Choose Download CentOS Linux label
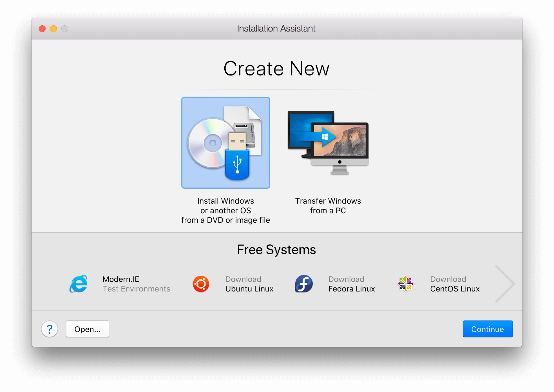 click(455, 284)
